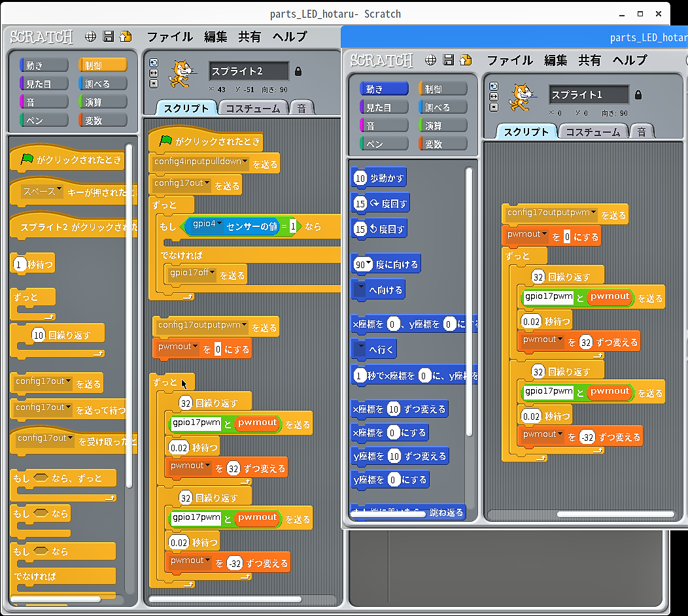Maximize the parts_LED_hotaru Scratch window
The height and width of the screenshot is (616, 688).
pos(640,14)
